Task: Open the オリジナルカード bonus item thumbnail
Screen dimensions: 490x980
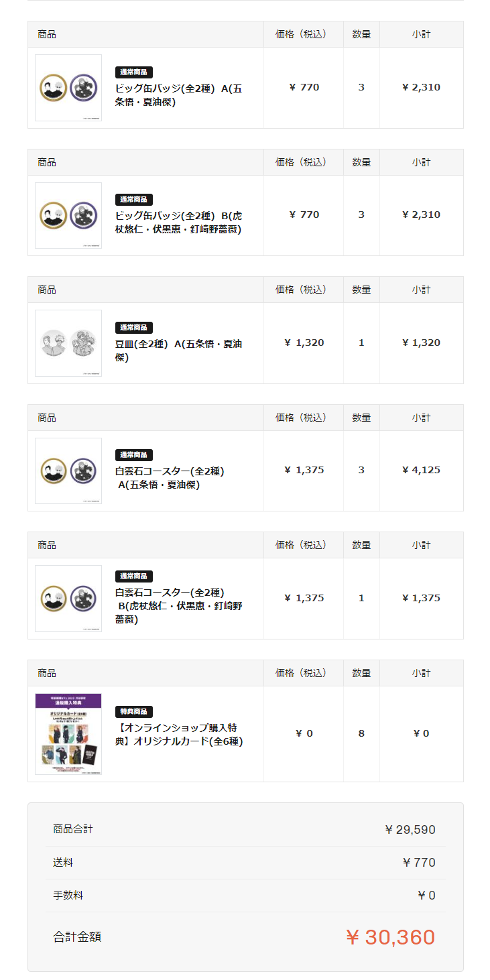Action: 68,734
